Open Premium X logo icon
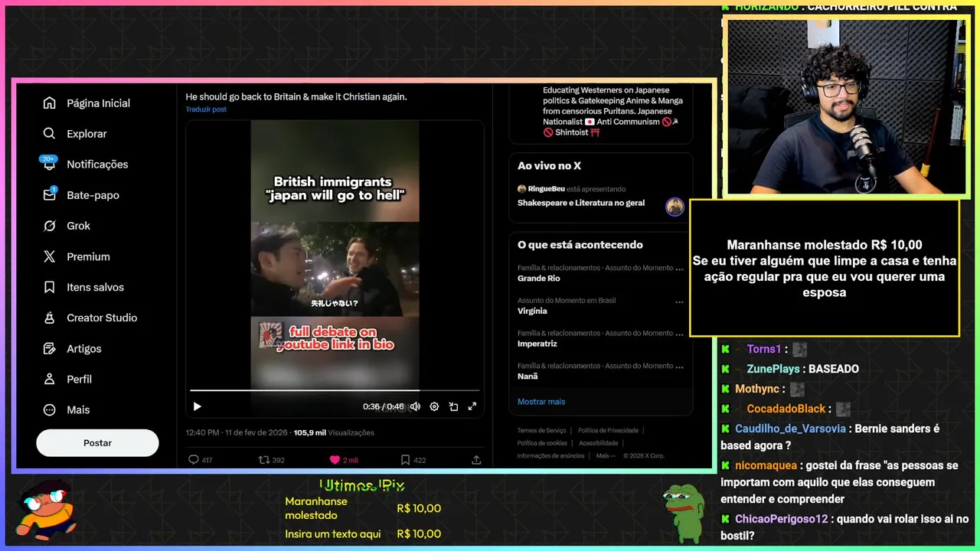 click(x=50, y=256)
